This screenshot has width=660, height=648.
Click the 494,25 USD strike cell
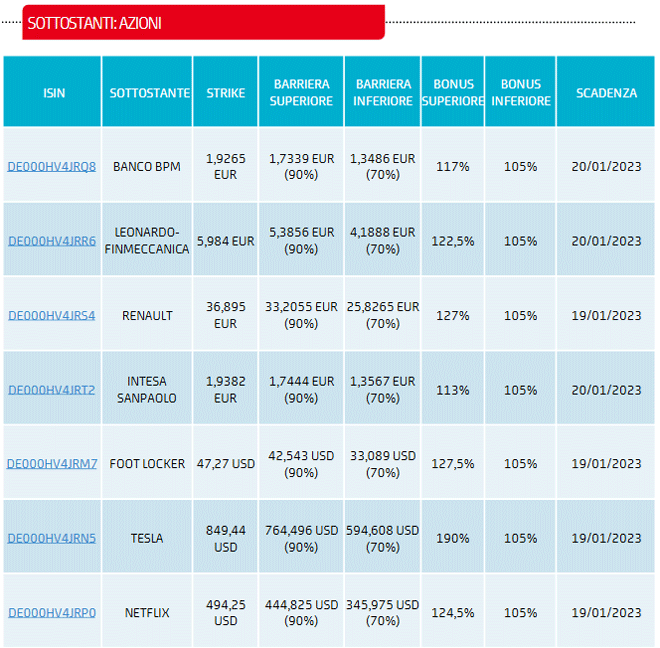[x=225, y=613]
